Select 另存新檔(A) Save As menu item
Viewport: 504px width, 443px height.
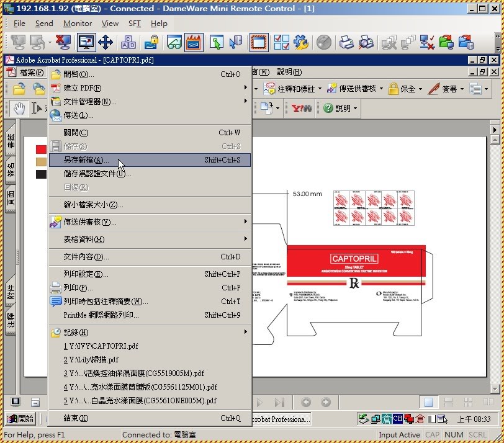tap(150, 160)
